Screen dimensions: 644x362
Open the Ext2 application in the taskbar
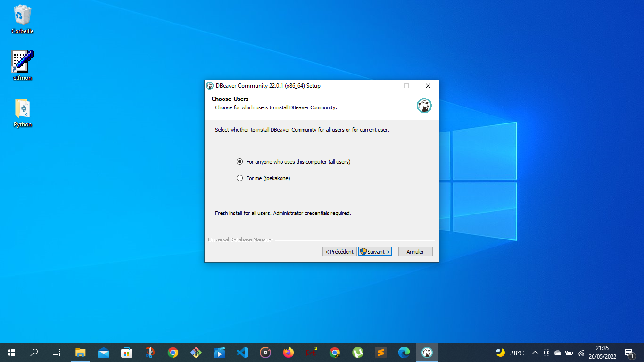[x=312, y=353]
